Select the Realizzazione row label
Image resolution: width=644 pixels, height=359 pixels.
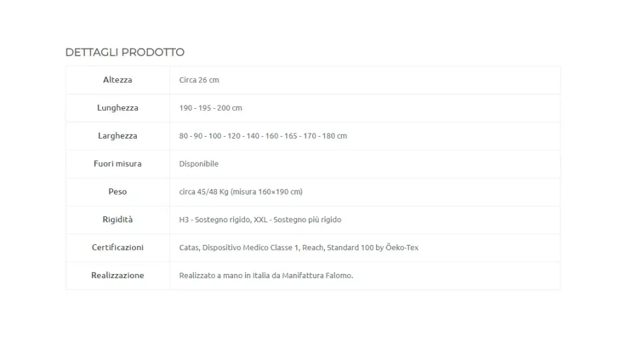pyautogui.click(x=118, y=275)
